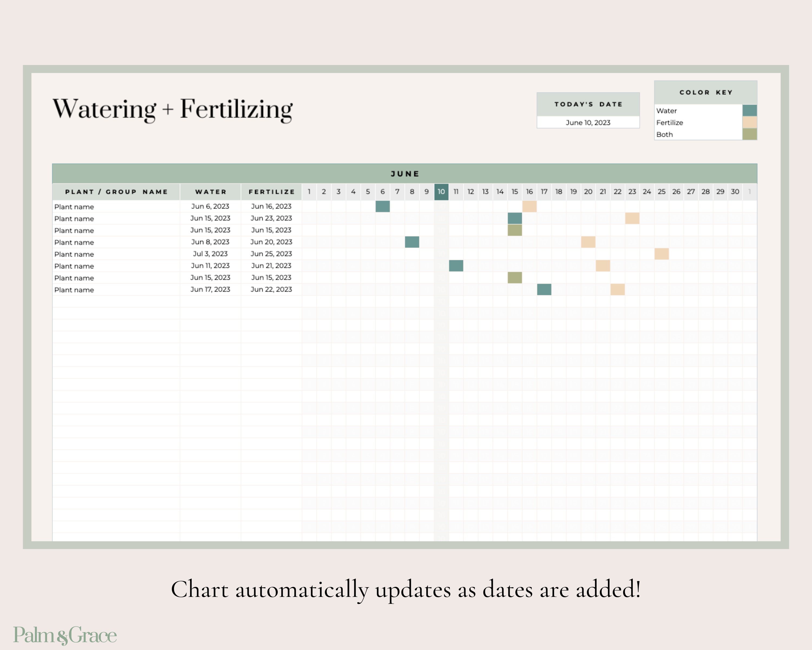Click the highlighted day 10 column header

point(441,192)
